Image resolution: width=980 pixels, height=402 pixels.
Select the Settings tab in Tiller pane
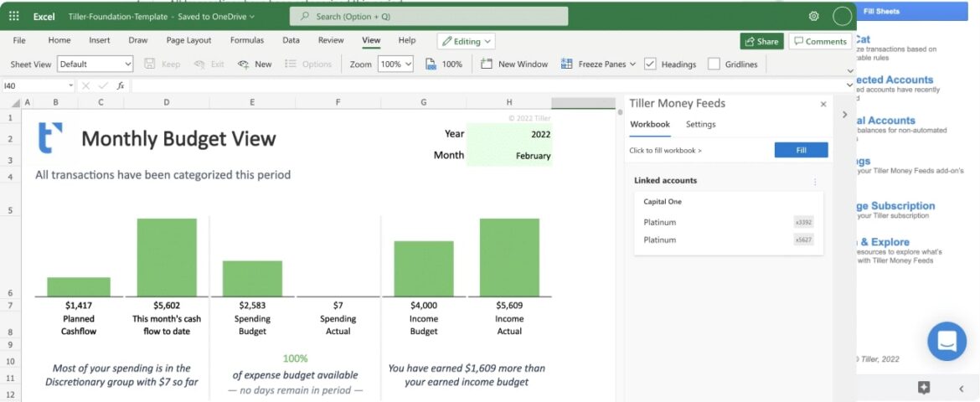[x=700, y=125]
